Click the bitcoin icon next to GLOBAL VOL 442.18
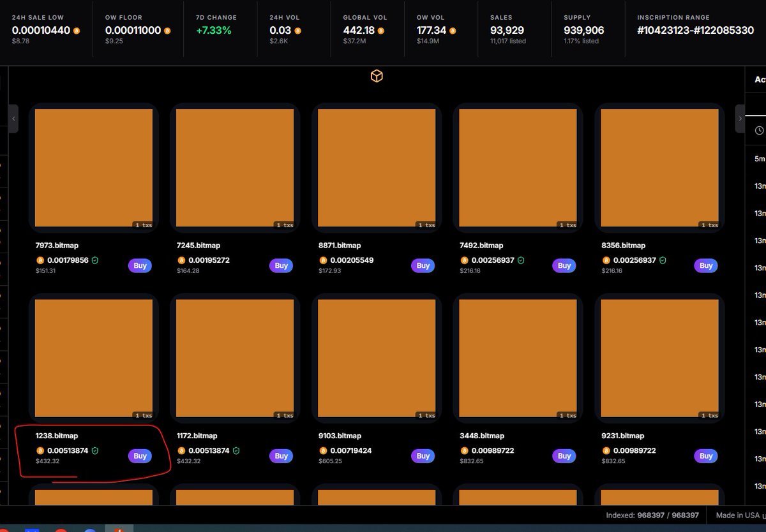This screenshot has width=766, height=532. click(x=380, y=31)
